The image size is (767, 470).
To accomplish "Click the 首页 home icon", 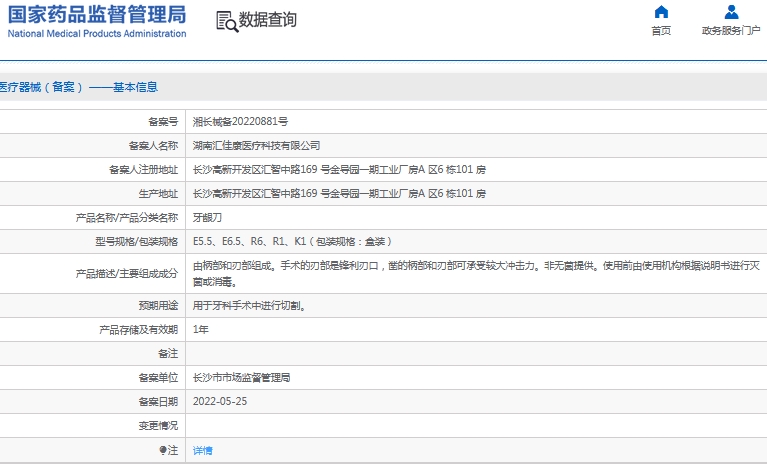I will 661,11.
